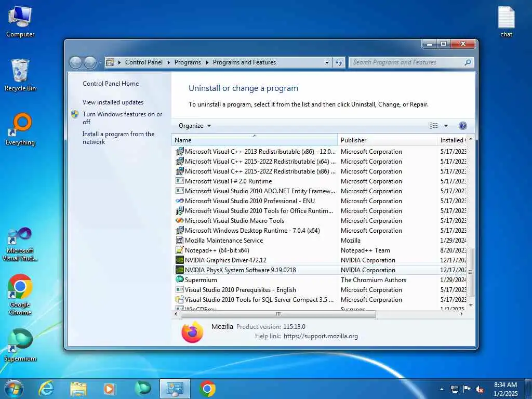Open Turn Windows features on or off

[123, 118]
